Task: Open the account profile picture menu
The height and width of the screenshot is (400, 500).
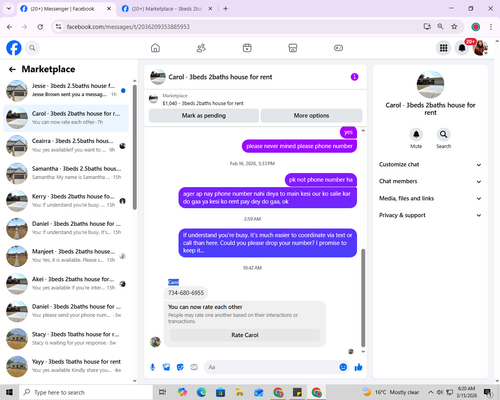Action: click(480, 48)
